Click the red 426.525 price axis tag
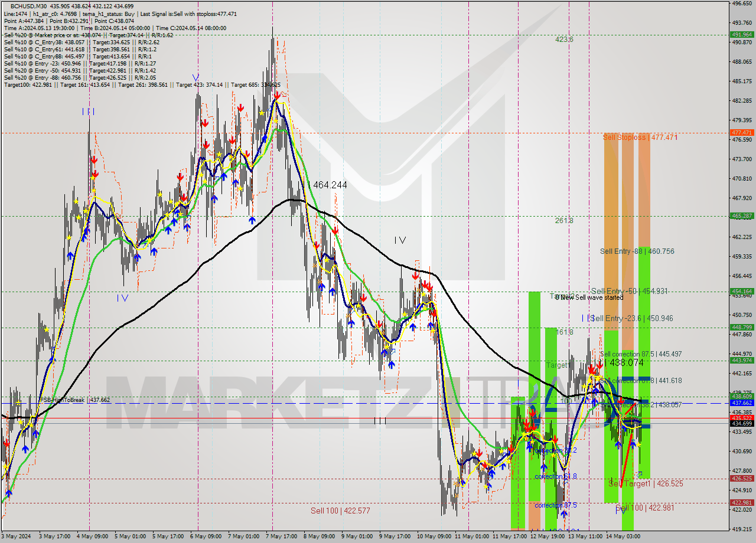The image size is (756, 543). [x=742, y=479]
